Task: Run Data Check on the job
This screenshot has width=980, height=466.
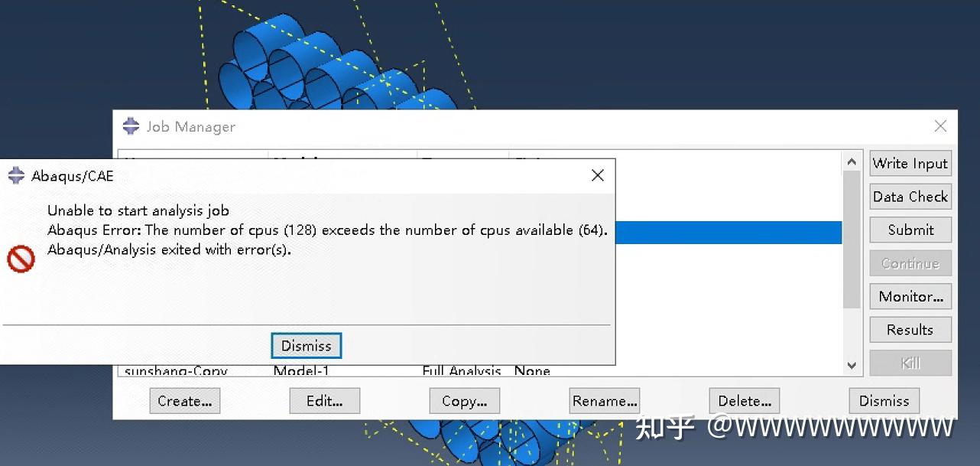Action: click(x=910, y=197)
